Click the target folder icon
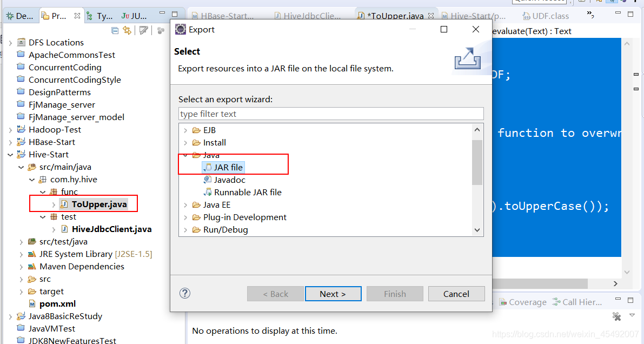 coord(31,292)
